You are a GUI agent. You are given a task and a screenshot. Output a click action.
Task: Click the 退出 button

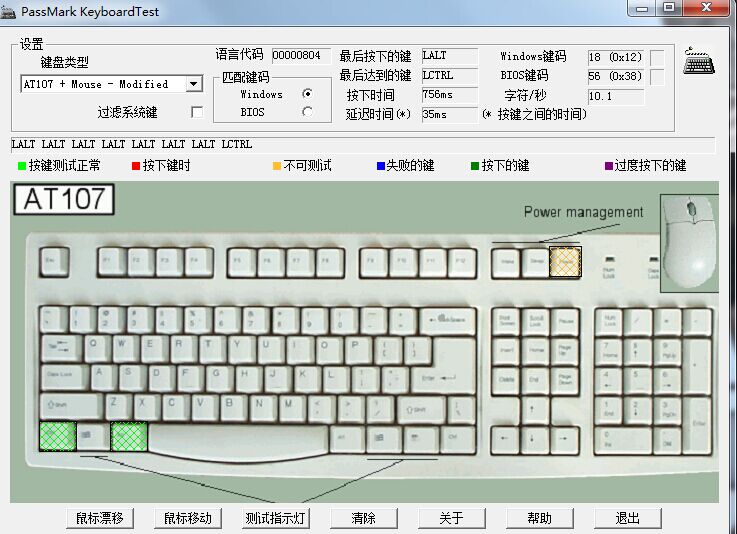tap(628, 518)
